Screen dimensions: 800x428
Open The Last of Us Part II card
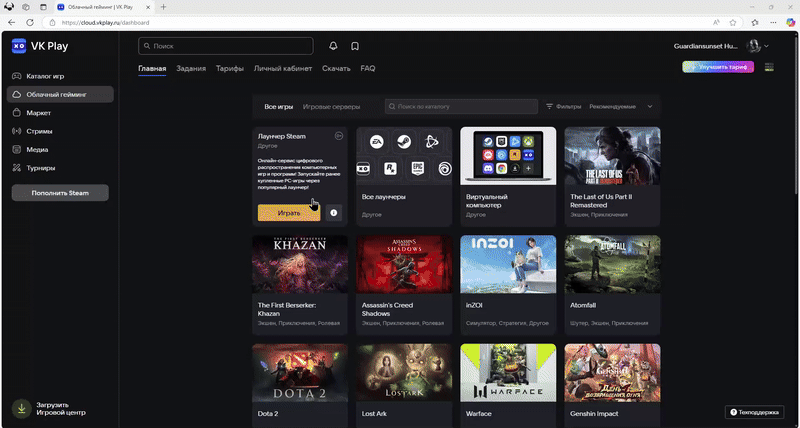tap(612, 177)
